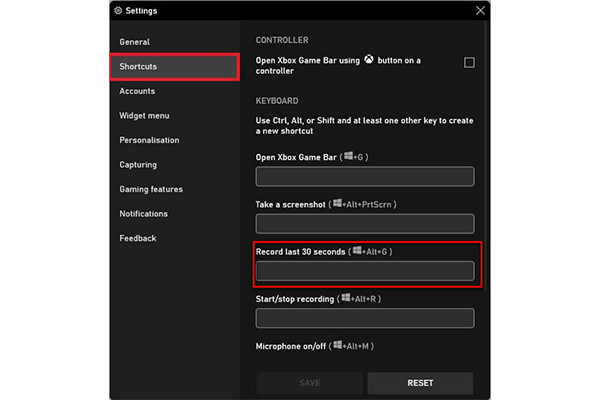Image resolution: width=600 pixels, height=400 pixels.
Task: Click the Settings gear icon in title bar
Action: (x=118, y=10)
